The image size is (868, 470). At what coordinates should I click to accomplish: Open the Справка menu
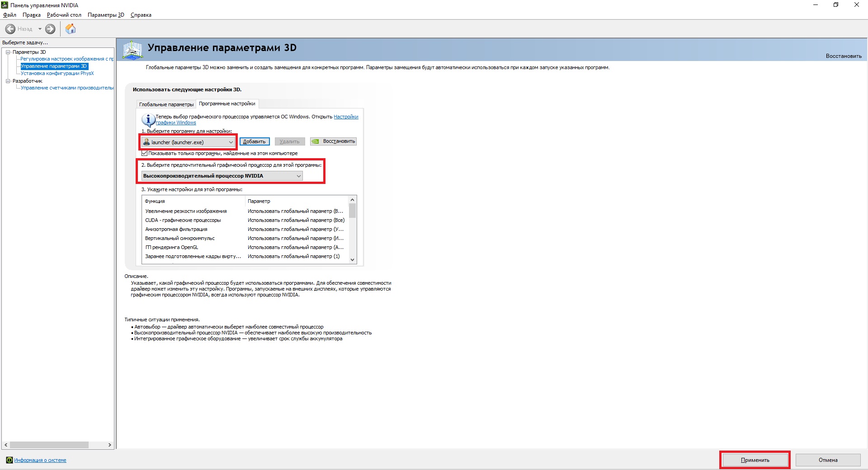click(141, 15)
